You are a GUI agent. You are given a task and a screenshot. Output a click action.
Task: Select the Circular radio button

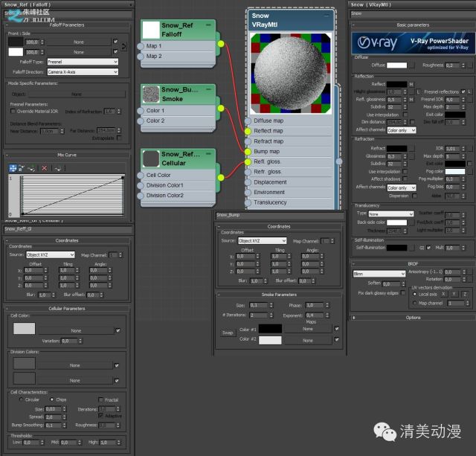(21, 399)
